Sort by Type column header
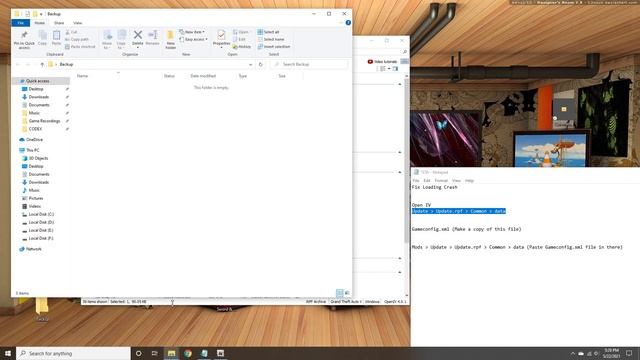Image resolution: width=640 pixels, height=360 pixels. coord(243,76)
